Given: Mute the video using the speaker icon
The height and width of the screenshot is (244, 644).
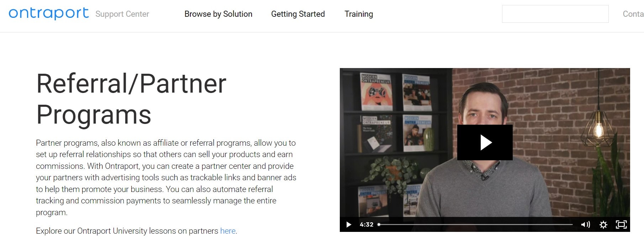Looking at the screenshot, I should pos(585,224).
